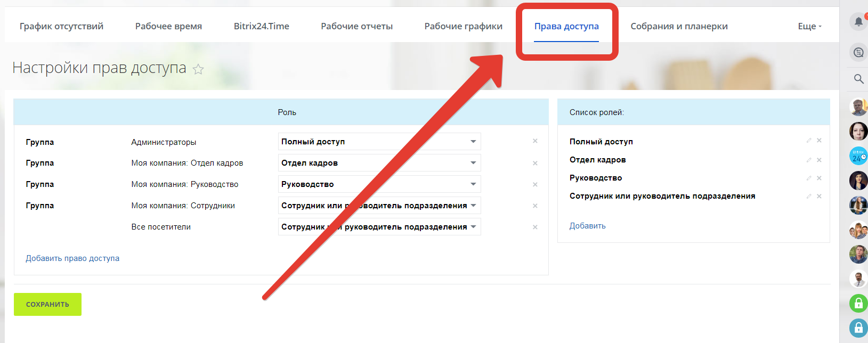Image resolution: width=868 pixels, height=343 pixels.
Task: Open the График отсутствий tab
Action: (x=61, y=26)
